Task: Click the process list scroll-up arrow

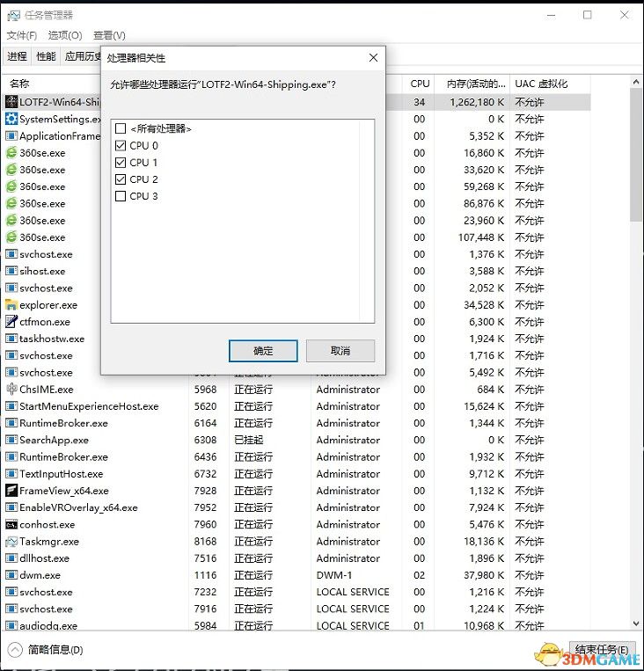Action: [636, 82]
